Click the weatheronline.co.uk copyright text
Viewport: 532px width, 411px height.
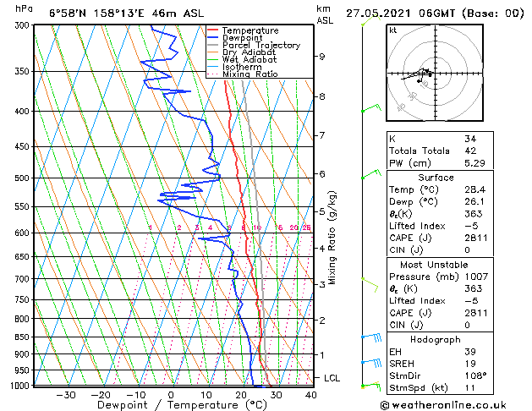[x=443, y=405]
